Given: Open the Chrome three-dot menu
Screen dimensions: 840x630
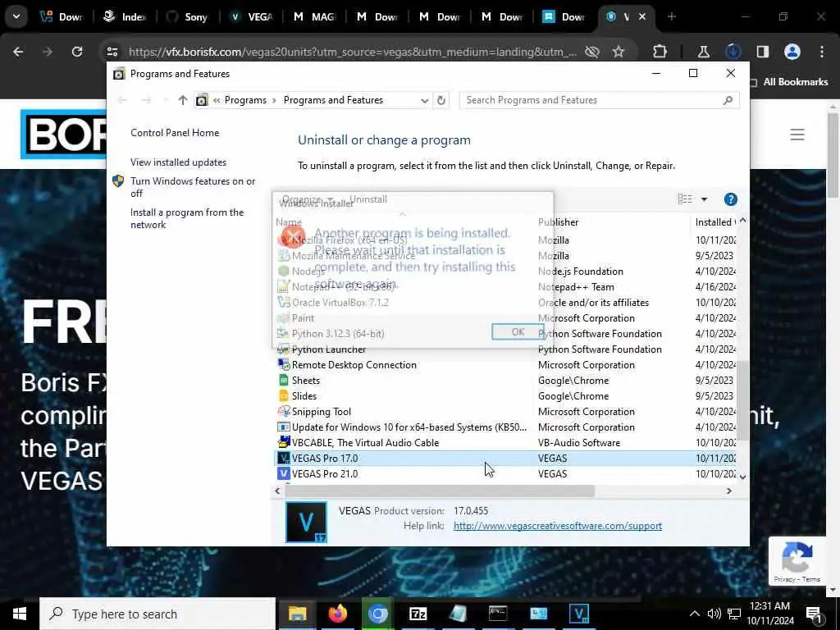Looking at the screenshot, I should 822,52.
